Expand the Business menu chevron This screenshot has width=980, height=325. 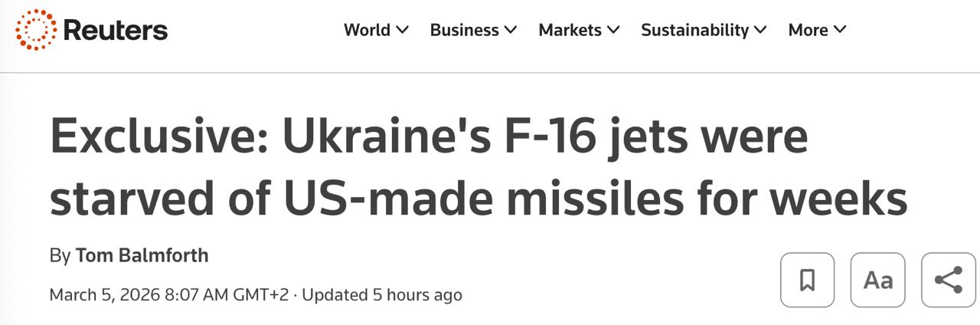pos(511,30)
